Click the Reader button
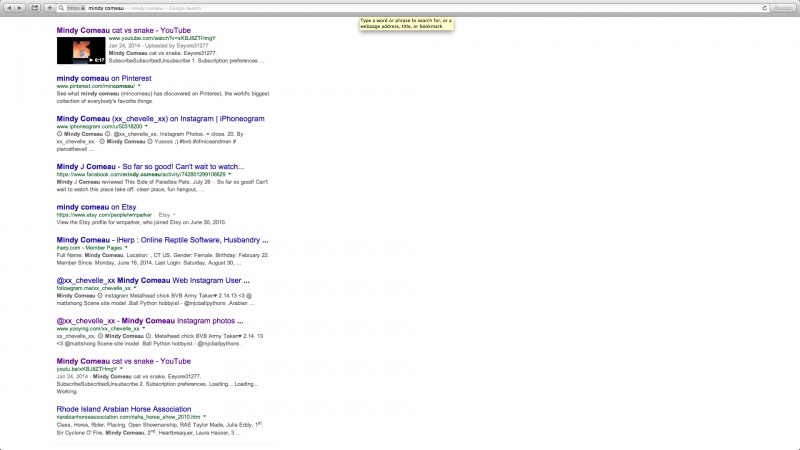 pos(783,8)
